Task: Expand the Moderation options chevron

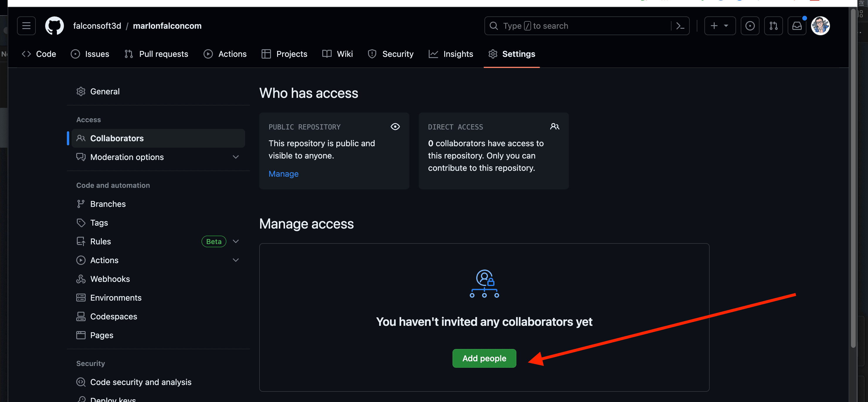Action: click(236, 157)
